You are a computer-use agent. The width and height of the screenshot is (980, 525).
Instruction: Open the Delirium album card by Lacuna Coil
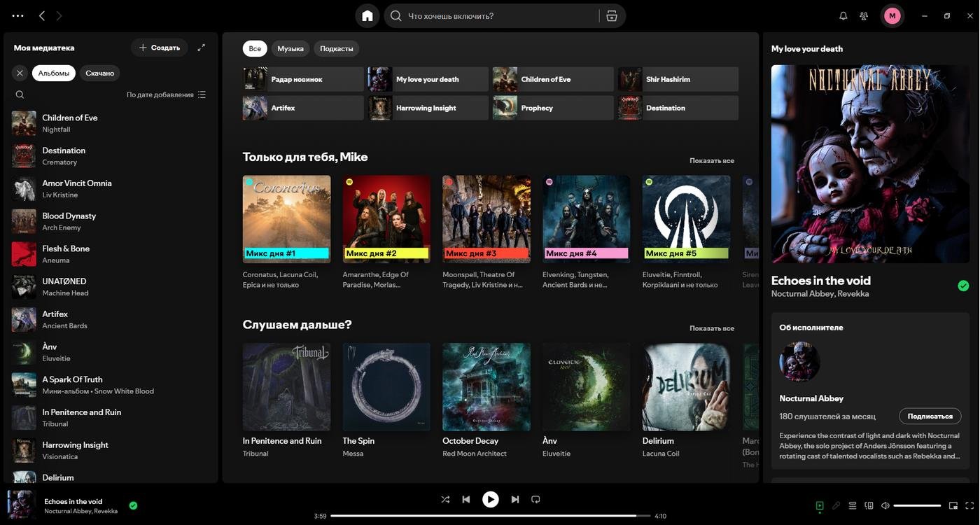click(x=687, y=401)
